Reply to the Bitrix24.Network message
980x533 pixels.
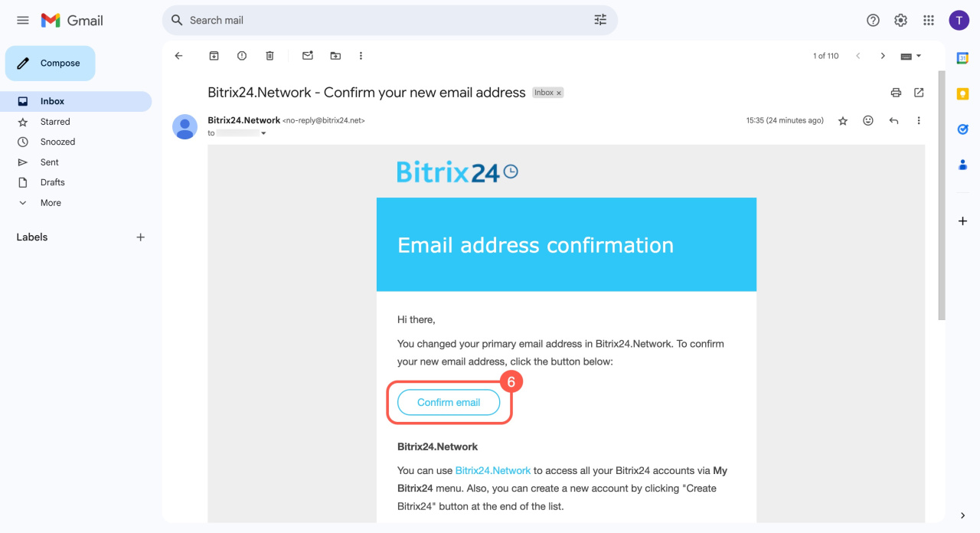coord(893,121)
